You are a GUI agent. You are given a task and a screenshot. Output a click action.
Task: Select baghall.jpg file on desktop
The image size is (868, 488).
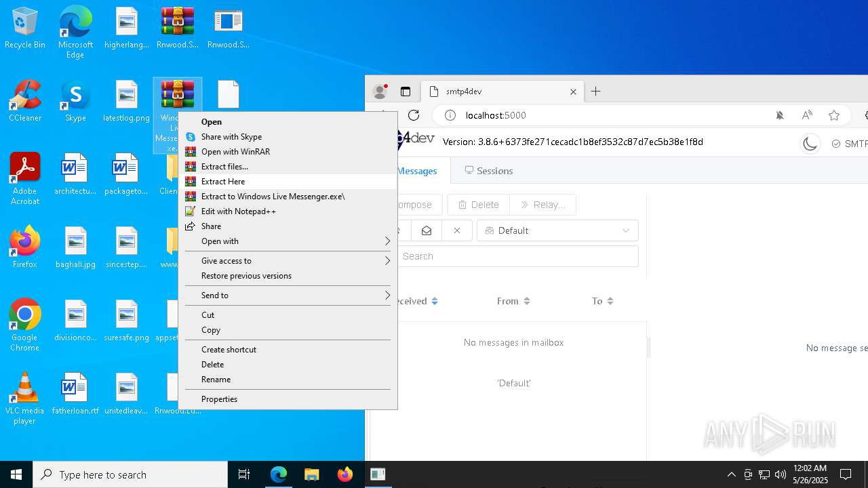pyautogui.click(x=75, y=248)
